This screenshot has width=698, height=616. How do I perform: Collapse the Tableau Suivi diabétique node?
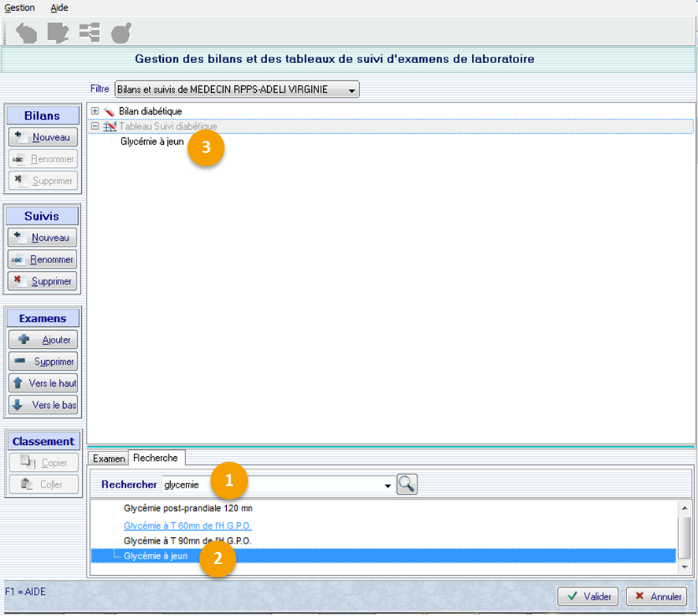(x=95, y=126)
